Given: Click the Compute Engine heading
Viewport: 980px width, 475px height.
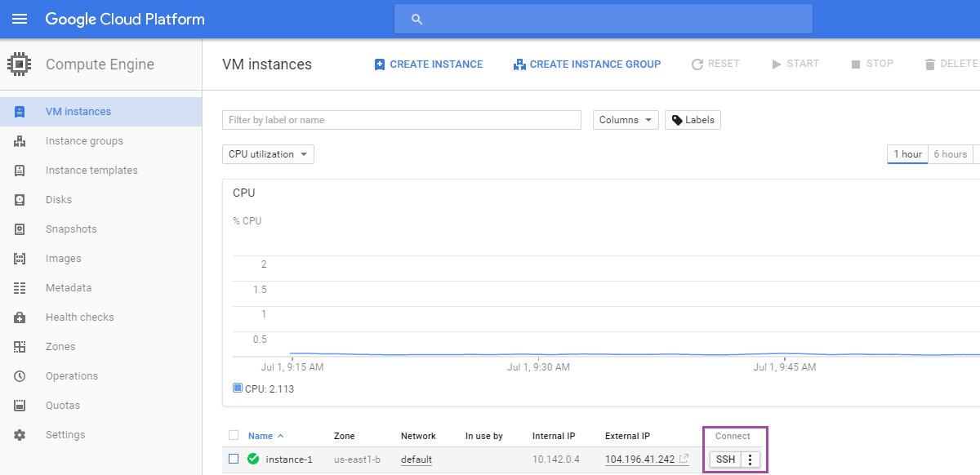Looking at the screenshot, I should point(100,64).
